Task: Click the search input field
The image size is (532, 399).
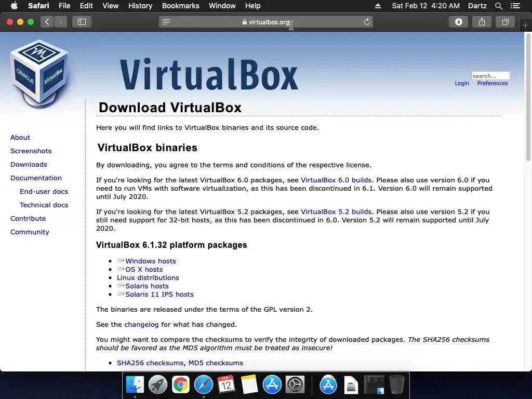Action: [490, 76]
